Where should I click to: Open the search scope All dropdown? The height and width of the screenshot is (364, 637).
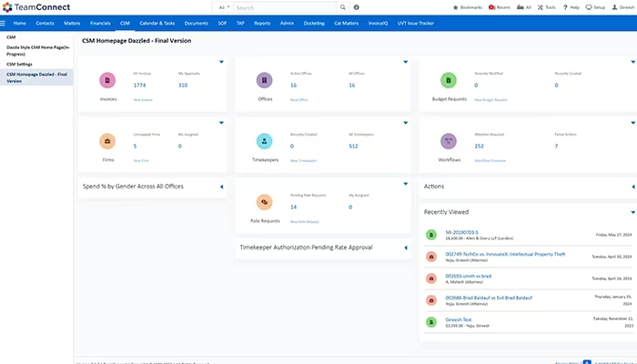pos(222,7)
